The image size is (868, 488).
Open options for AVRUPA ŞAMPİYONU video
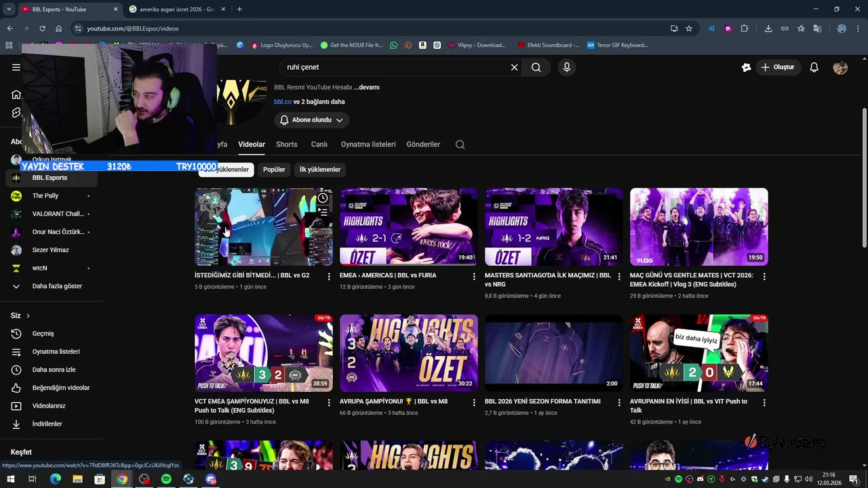tap(474, 403)
